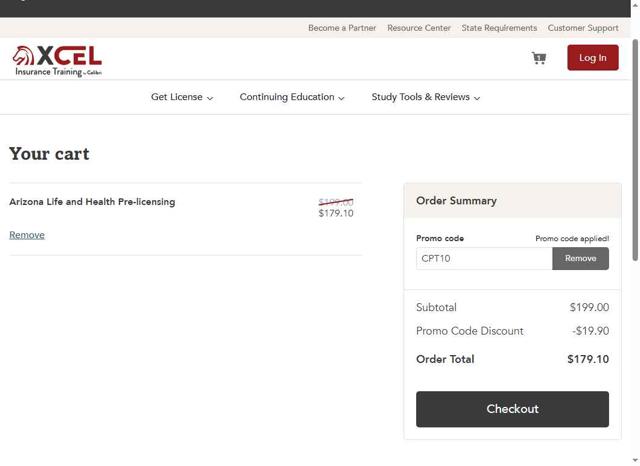Click the Subtotal $199.00 value
This screenshot has height=466, width=640.
(589, 307)
